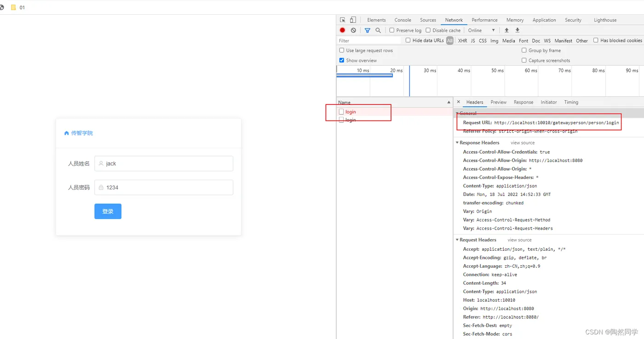The image size is (644, 339).
Task: Collapse the Request Headers section
Action: pos(457,240)
